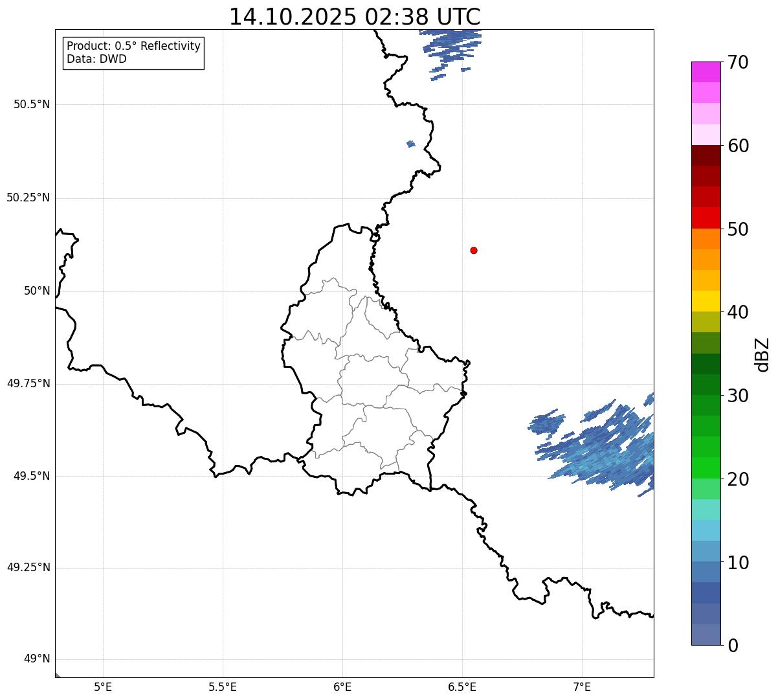
Task: Click the latitude label "49.25°N"
Action: pyautogui.click(x=28, y=568)
